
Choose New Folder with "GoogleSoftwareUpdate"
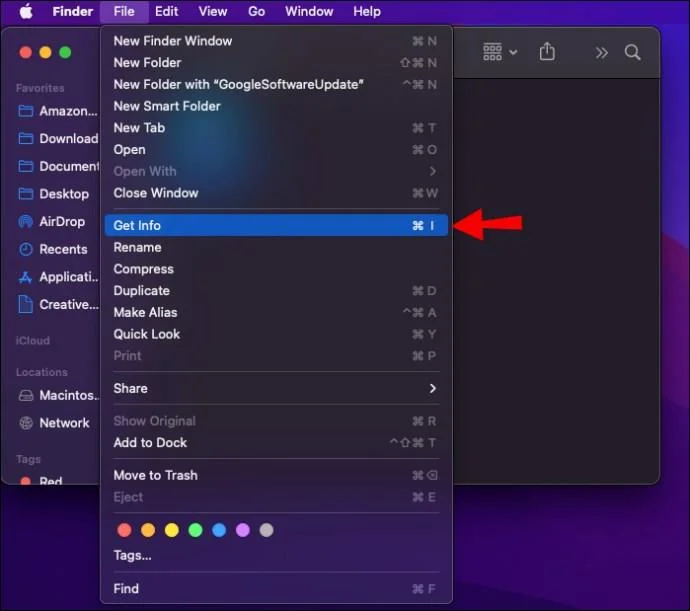click(276, 84)
